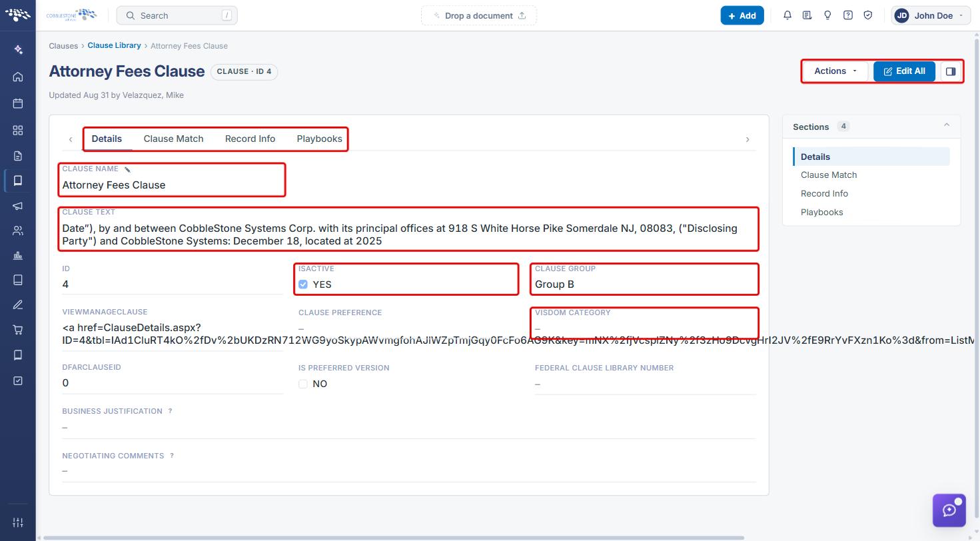
Task: Open the grid dashboard icon in sidebar
Action: click(18, 130)
